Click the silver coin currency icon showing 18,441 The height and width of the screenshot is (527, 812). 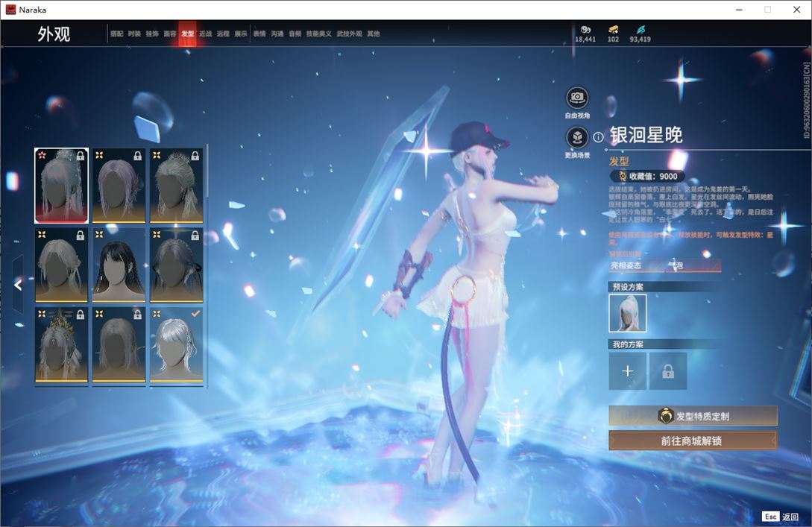585,30
